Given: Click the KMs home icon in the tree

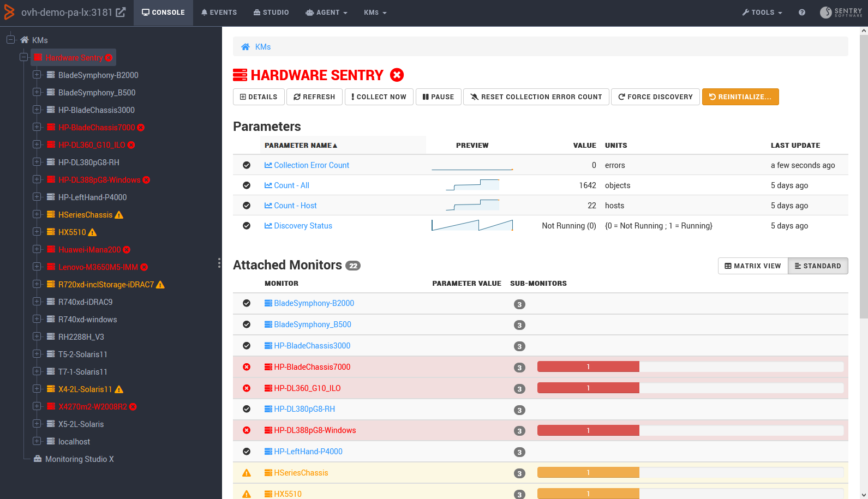Looking at the screenshot, I should point(25,40).
